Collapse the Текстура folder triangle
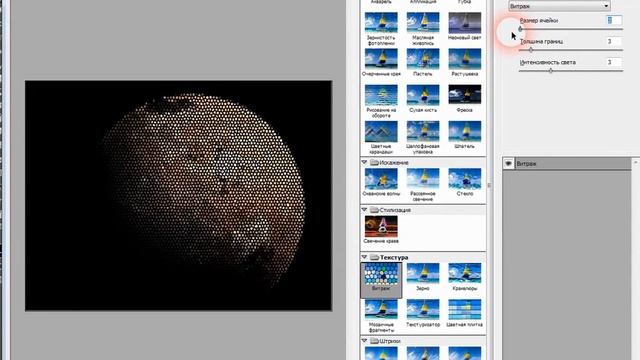 [x=364, y=257]
